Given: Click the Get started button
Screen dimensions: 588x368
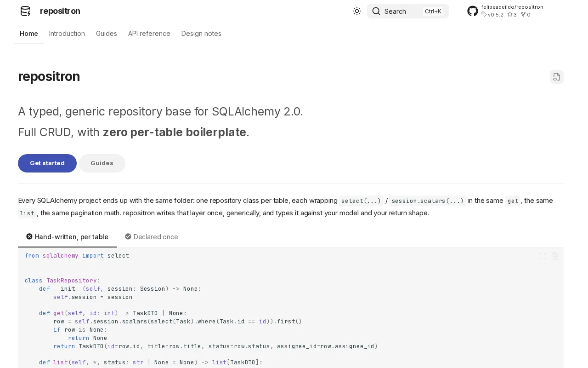Looking at the screenshot, I should [x=47, y=163].
